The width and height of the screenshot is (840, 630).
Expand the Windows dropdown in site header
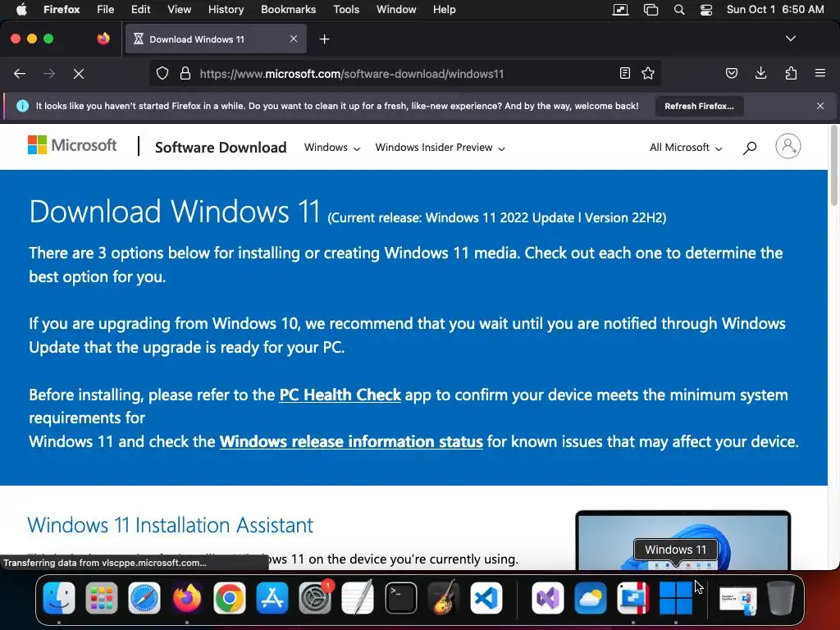(x=331, y=148)
